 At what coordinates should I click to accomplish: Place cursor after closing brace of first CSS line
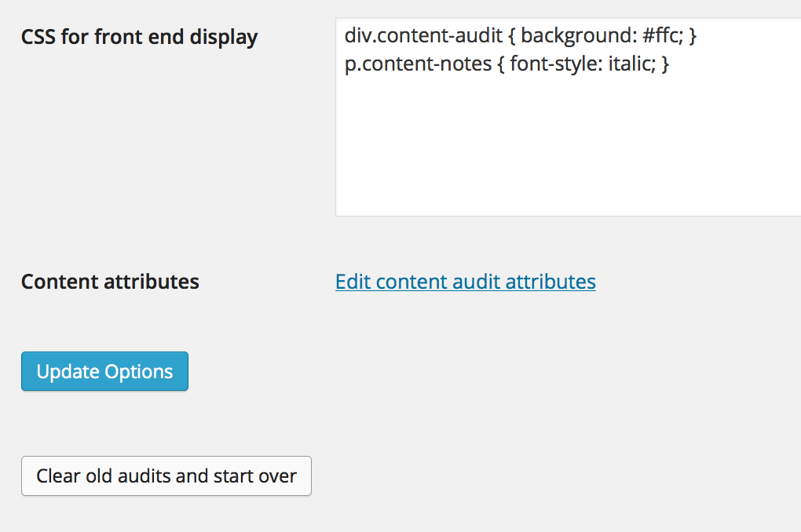click(697, 35)
